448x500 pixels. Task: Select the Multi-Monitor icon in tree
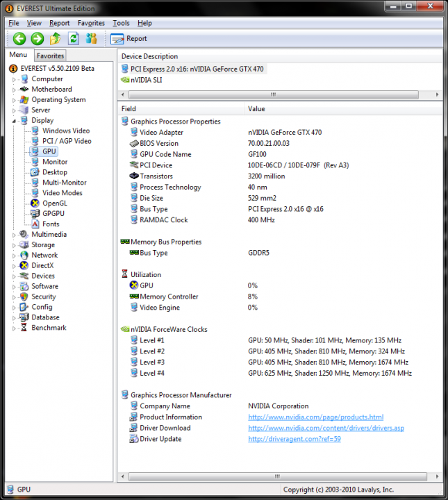[x=35, y=183]
